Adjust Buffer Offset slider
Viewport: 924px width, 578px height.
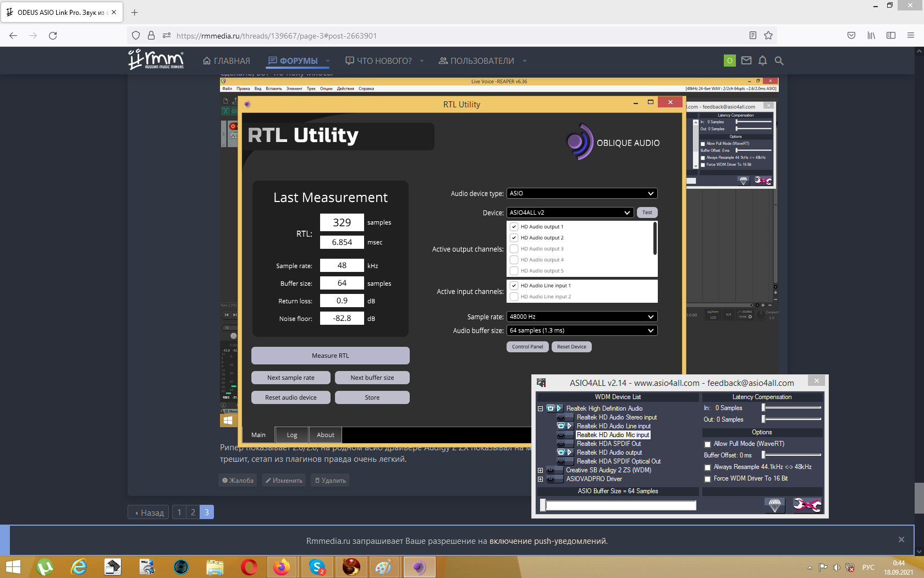click(791, 455)
